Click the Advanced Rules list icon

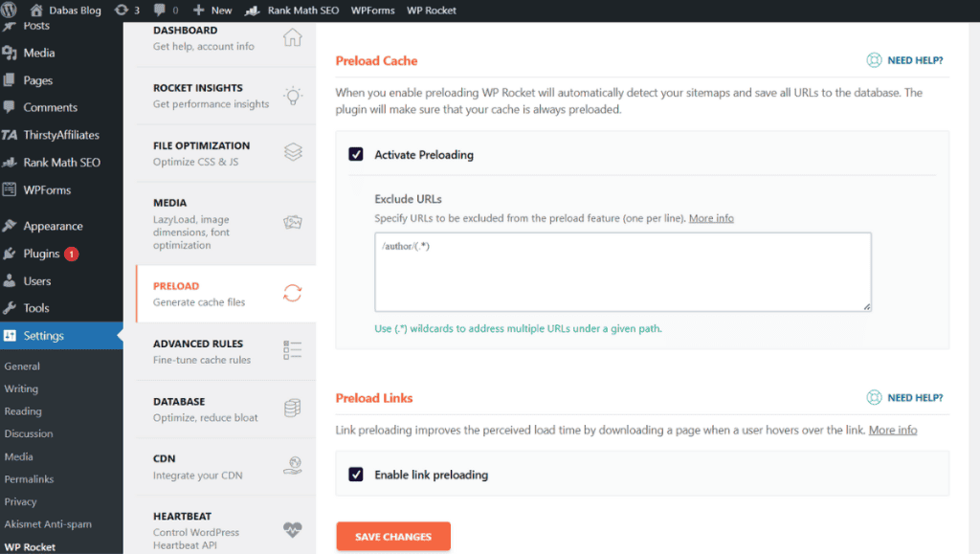292,350
